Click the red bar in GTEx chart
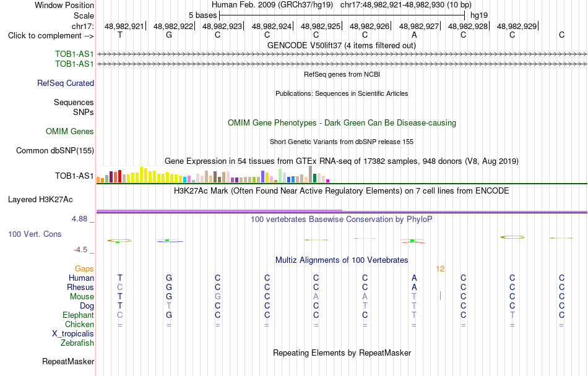The height and width of the screenshot is (376, 588). pos(119,176)
